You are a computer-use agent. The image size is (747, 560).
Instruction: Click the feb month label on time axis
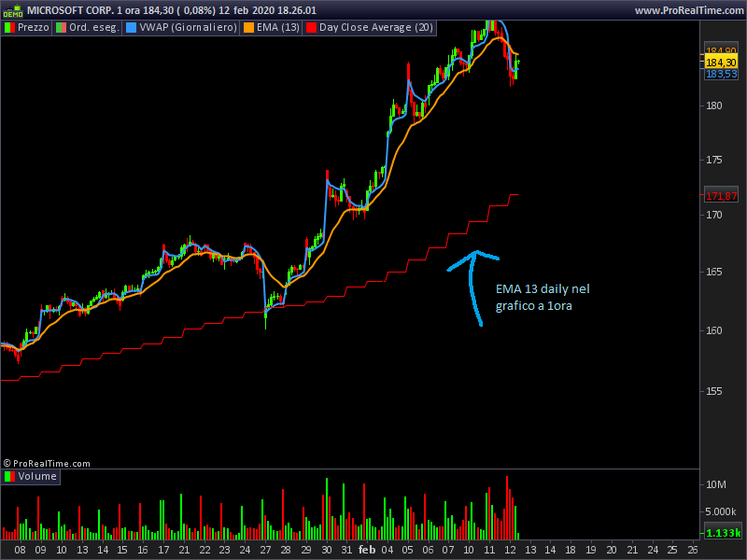click(x=367, y=550)
